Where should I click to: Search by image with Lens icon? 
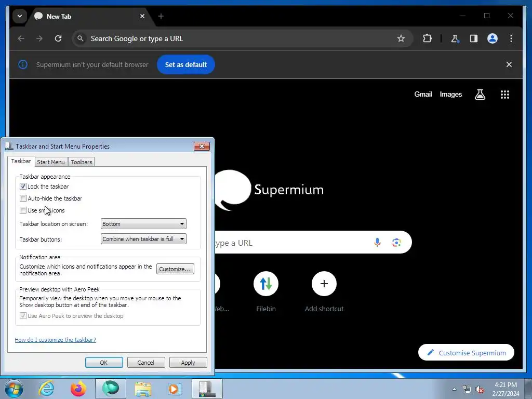[396, 242]
